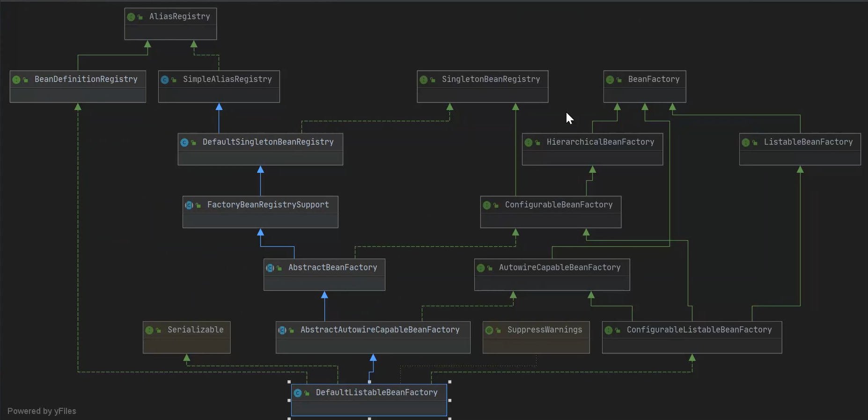Screen dimensions: 868x420
Task: Select the AliasRegistry node label
Action: pyautogui.click(x=180, y=16)
